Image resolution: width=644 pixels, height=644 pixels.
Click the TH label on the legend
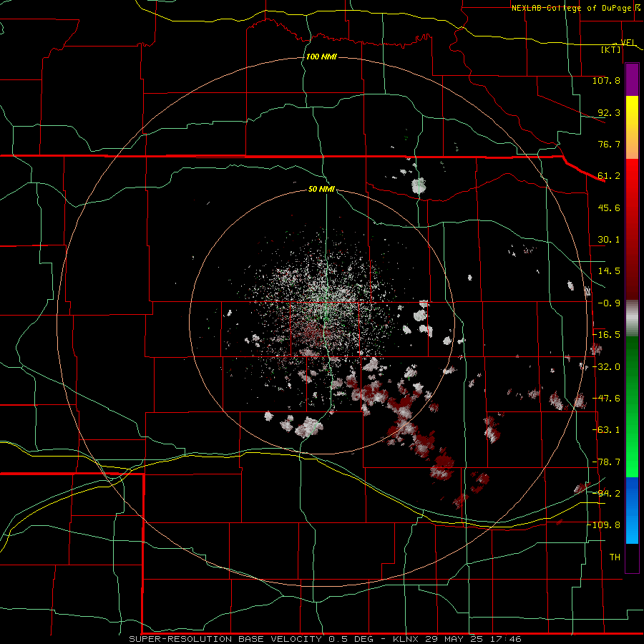click(615, 557)
